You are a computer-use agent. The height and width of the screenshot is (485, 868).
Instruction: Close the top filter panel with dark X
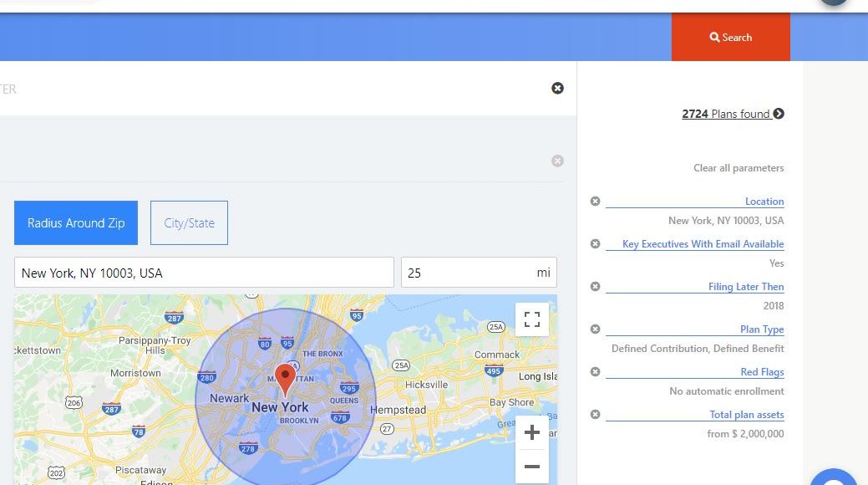[557, 88]
